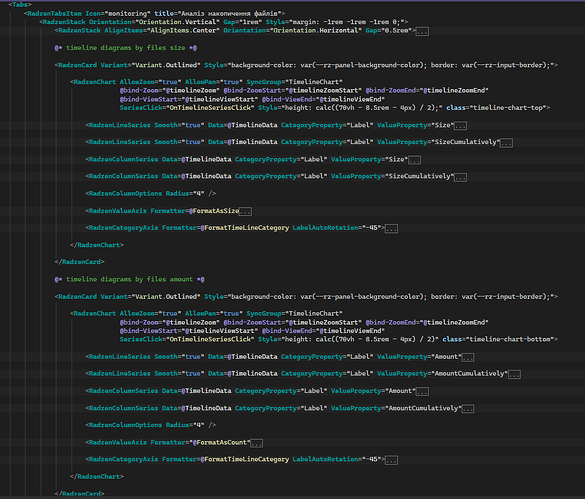Click the opening <Tabs> tag
Image resolution: width=585 pixels, height=499 pixels.
click(20, 4)
